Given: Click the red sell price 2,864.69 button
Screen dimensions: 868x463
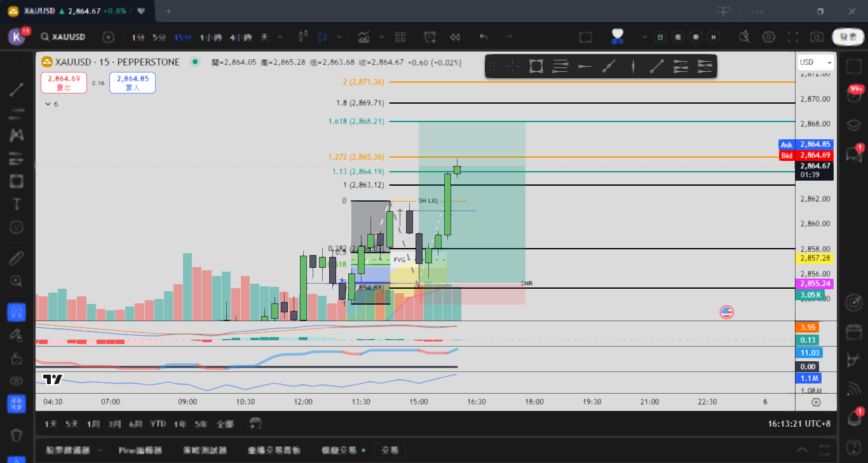Looking at the screenshot, I should coord(64,83).
